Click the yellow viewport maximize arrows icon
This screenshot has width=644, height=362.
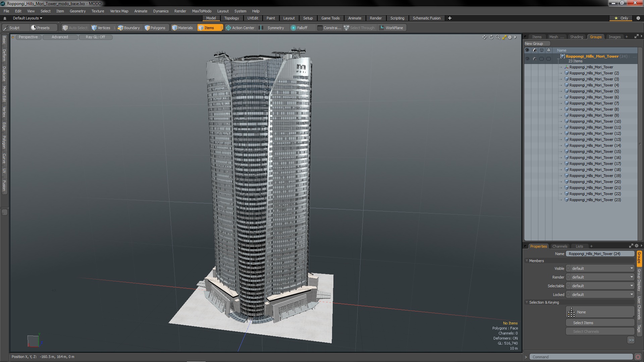504,37
